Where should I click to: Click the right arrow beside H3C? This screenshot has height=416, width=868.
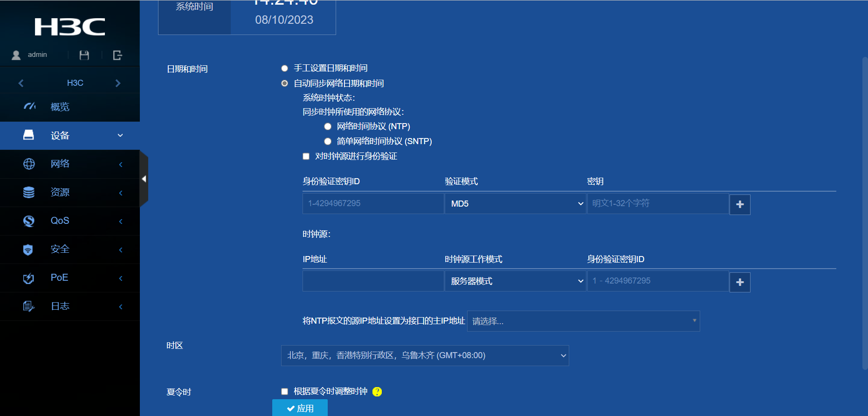coord(118,83)
